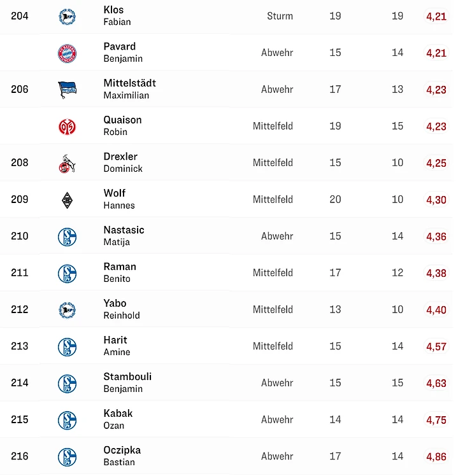The width and height of the screenshot is (465, 476).
Task: Select player name Mittelstädt Maximilian
Action: point(129,89)
